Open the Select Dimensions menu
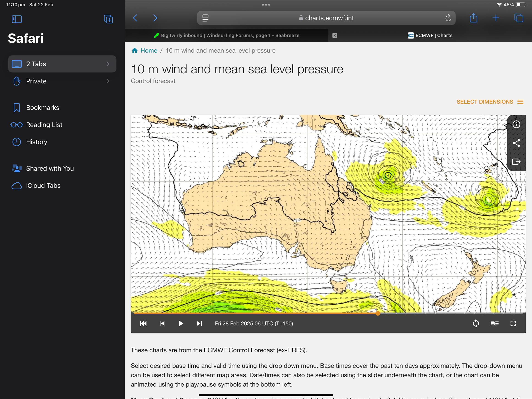 click(x=490, y=102)
